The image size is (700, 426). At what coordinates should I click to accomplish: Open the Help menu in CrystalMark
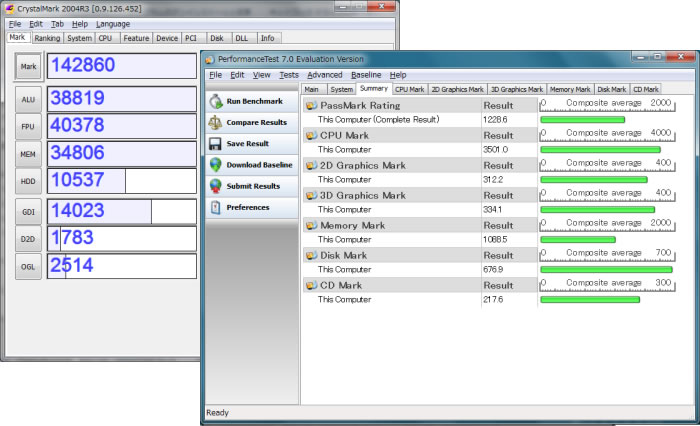pyautogui.click(x=80, y=24)
